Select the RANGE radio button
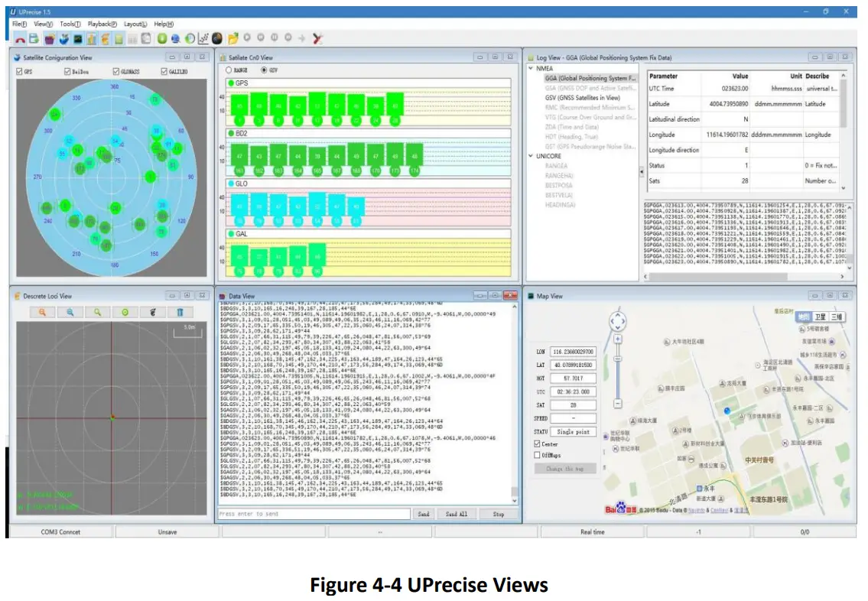Viewport: 868px width, 601px height. pos(229,70)
